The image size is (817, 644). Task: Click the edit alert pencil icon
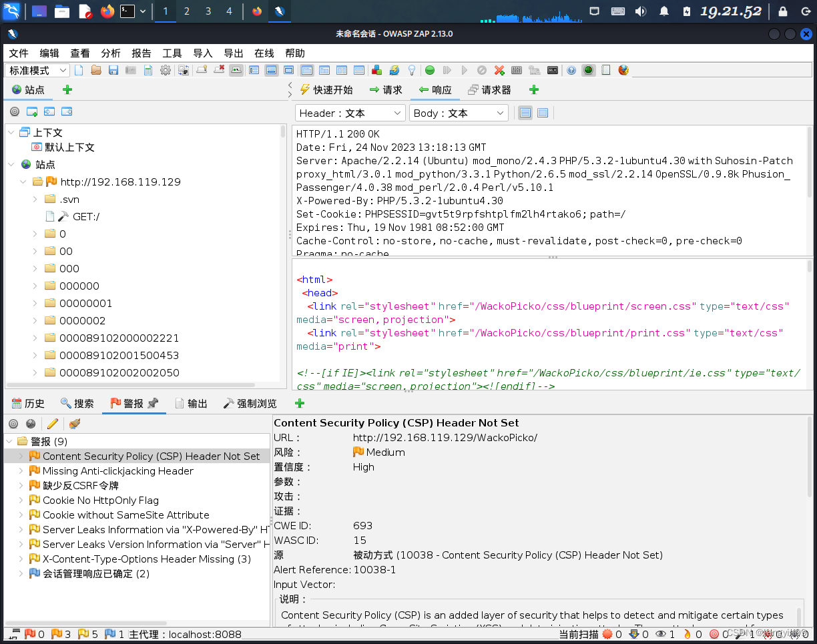(53, 424)
